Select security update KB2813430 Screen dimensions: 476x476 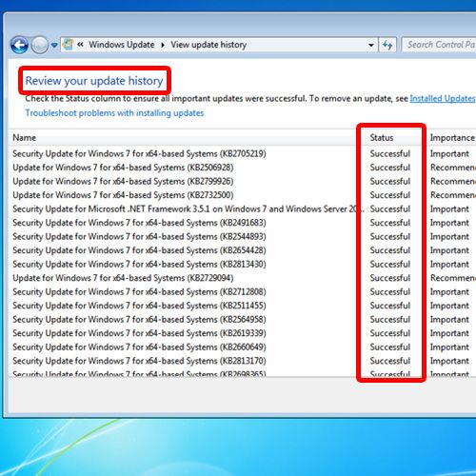coord(139,264)
